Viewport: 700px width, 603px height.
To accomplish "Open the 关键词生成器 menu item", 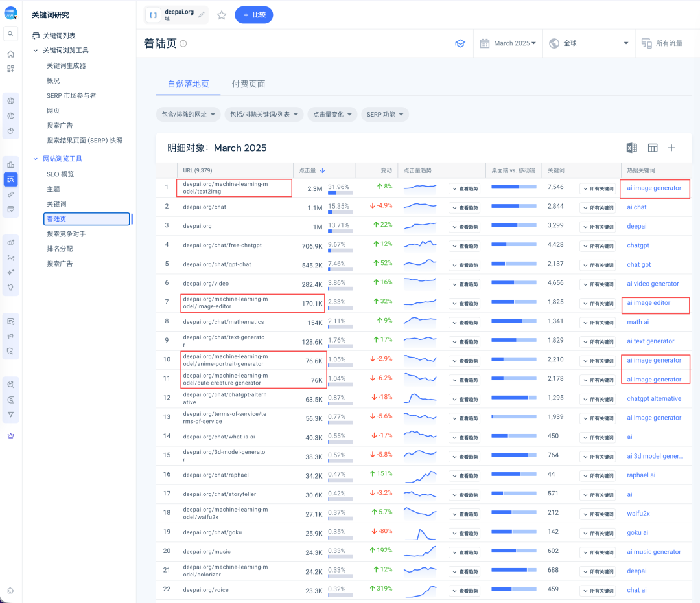I will 67,65.
